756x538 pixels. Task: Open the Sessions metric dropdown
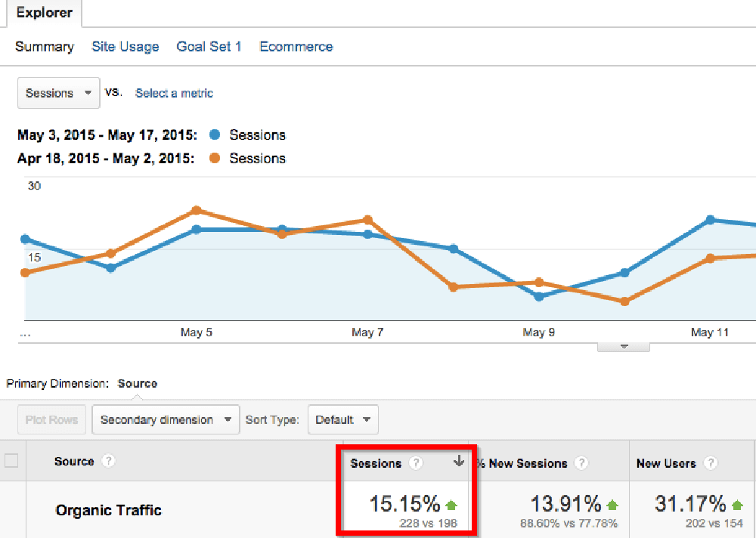pyautogui.click(x=58, y=93)
